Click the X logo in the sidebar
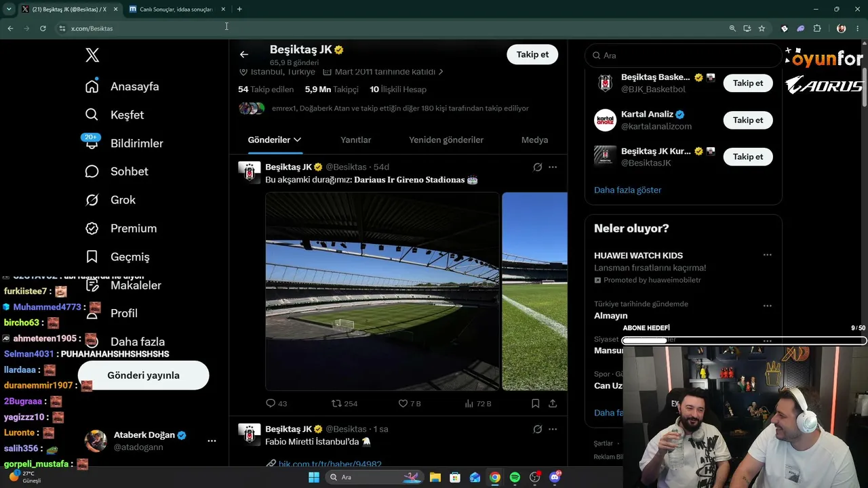Screen dimensions: 868x488 pos(92,56)
